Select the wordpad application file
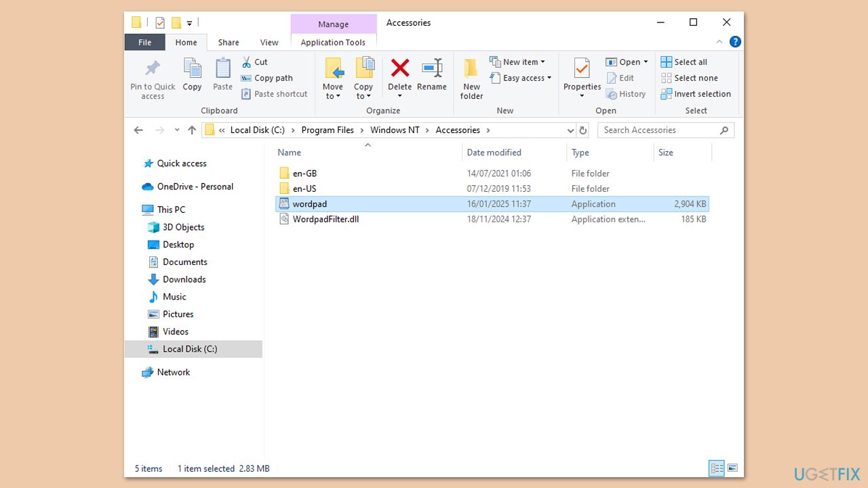 [x=492, y=204]
